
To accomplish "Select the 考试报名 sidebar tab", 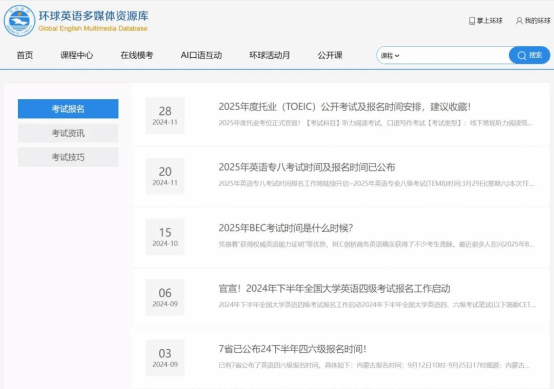I will [68, 109].
